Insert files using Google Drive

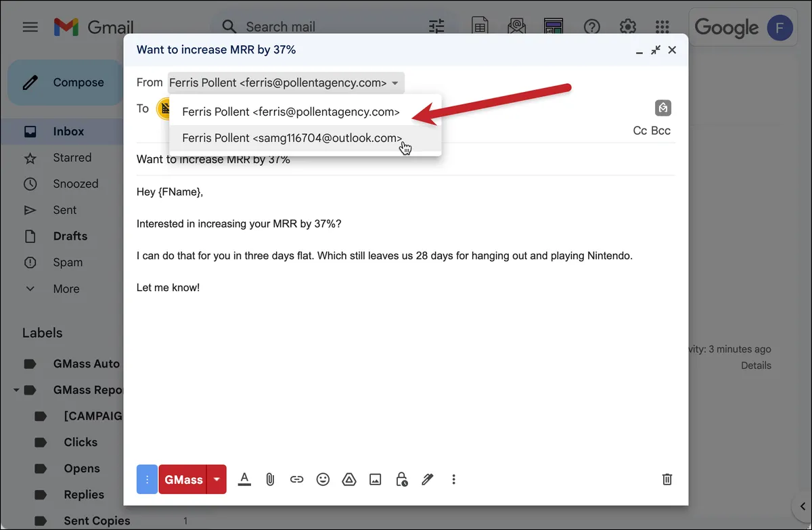point(349,479)
